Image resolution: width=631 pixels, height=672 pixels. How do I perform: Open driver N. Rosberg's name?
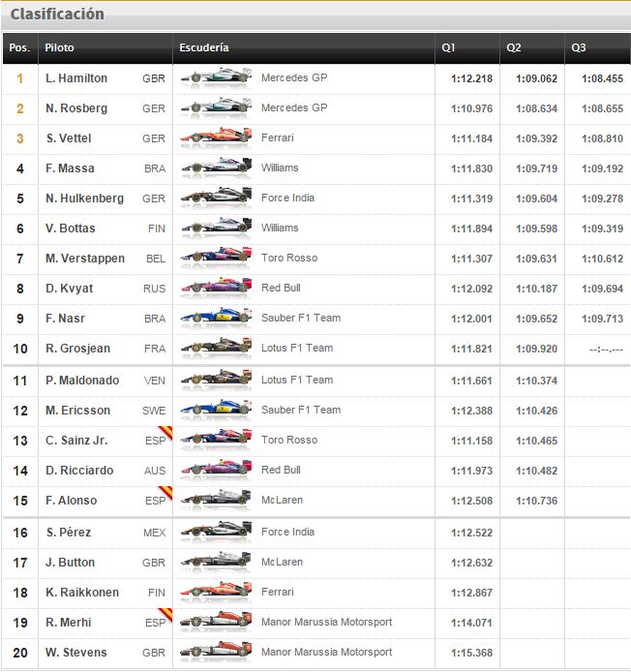click(76, 108)
